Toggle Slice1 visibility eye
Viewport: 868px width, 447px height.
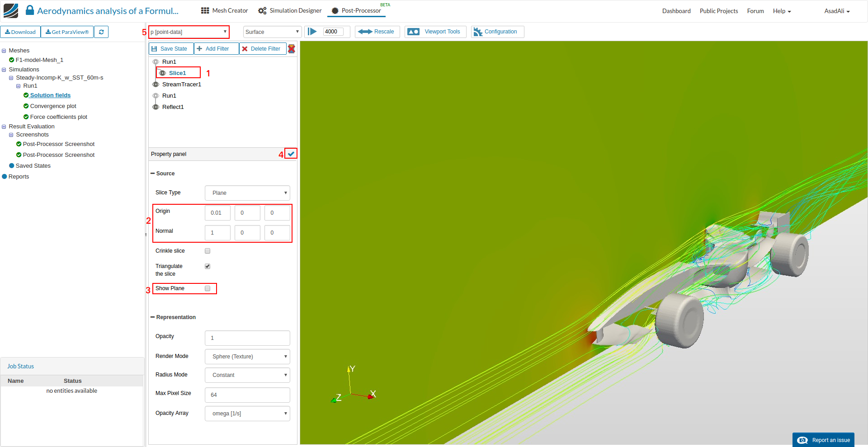[x=162, y=73]
